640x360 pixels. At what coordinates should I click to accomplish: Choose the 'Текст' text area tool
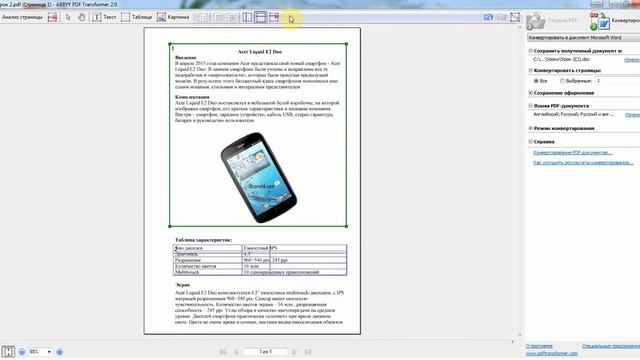104,17
